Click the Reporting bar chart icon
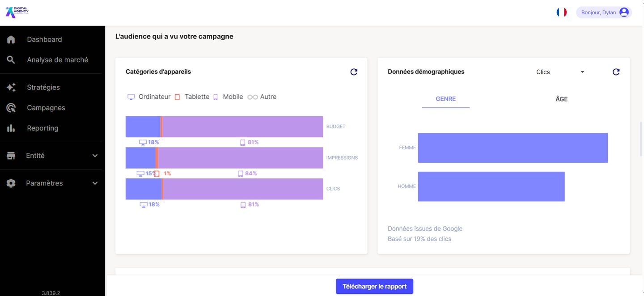 tap(11, 128)
